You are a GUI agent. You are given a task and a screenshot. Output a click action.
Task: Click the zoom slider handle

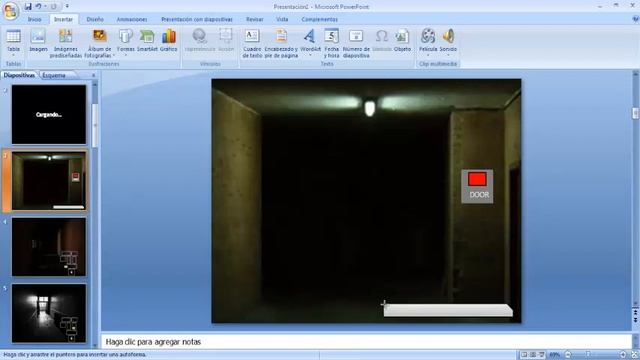(x=588, y=355)
